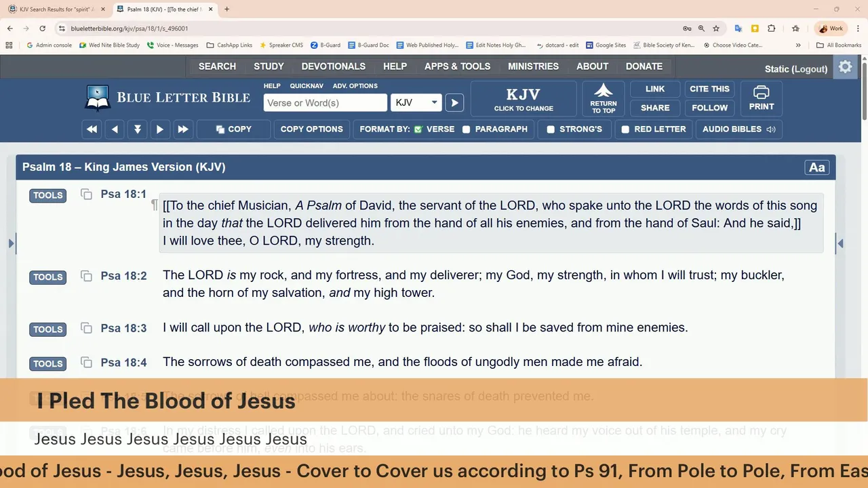The height and width of the screenshot is (488, 868).
Task: Expand the bookmarks overflow chevron
Action: pyautogui.click(x=798, y=45)
